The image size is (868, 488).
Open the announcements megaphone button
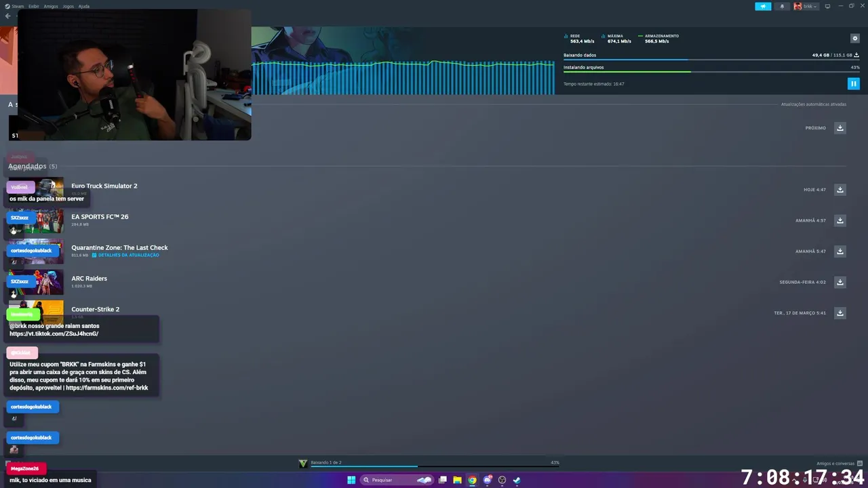pos(763,6)
